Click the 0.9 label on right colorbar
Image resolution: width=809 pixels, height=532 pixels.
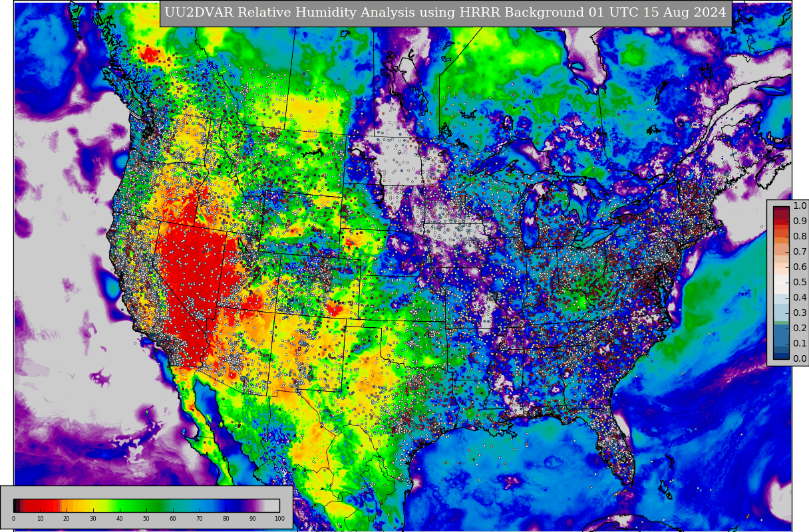pyautogui.click(x=800, y=221)
